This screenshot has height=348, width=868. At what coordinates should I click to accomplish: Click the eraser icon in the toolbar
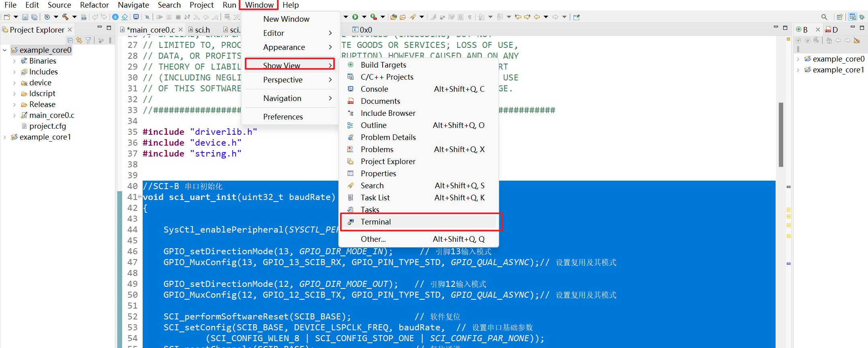pyautogui.click(x=125, y=17)
